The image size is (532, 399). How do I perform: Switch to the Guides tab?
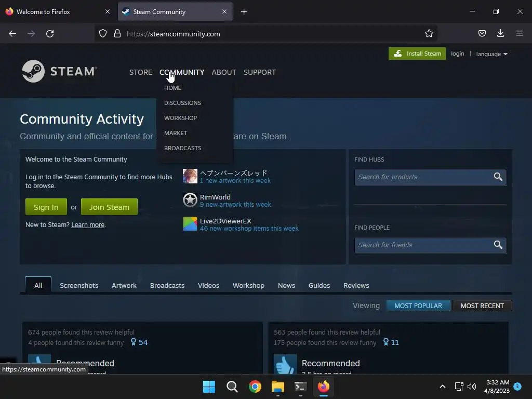(x=319, y=285)
